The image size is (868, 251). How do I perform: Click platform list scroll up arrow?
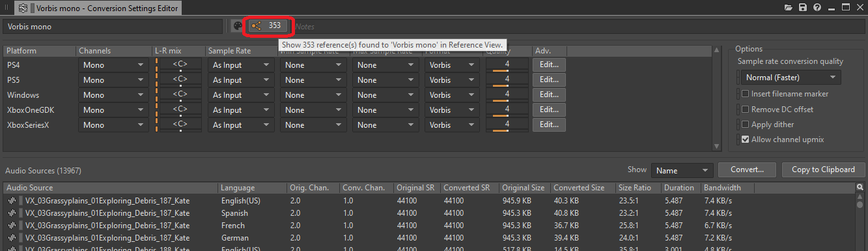click(717, 50)
